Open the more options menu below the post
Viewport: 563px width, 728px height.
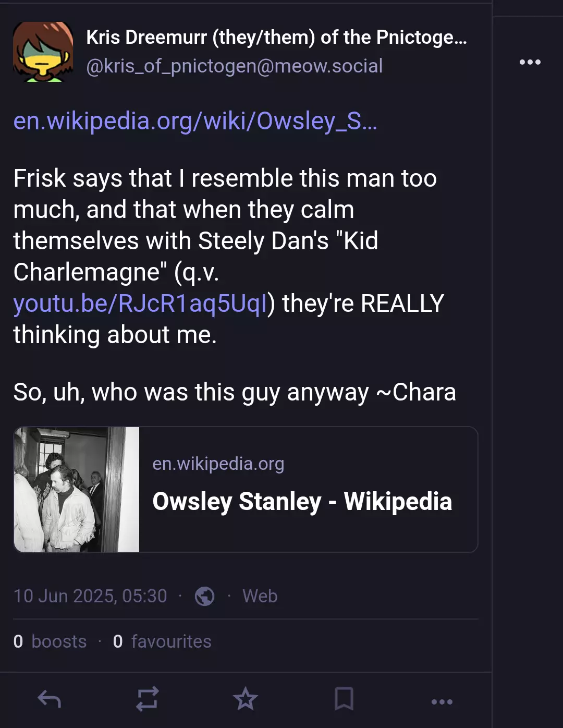[442, 702]
